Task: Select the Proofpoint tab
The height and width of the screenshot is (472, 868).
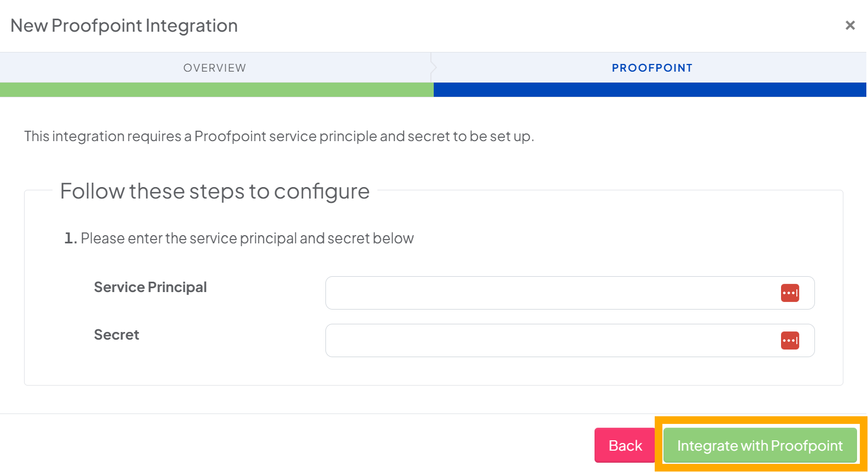Action: click(x=651, y=67)
